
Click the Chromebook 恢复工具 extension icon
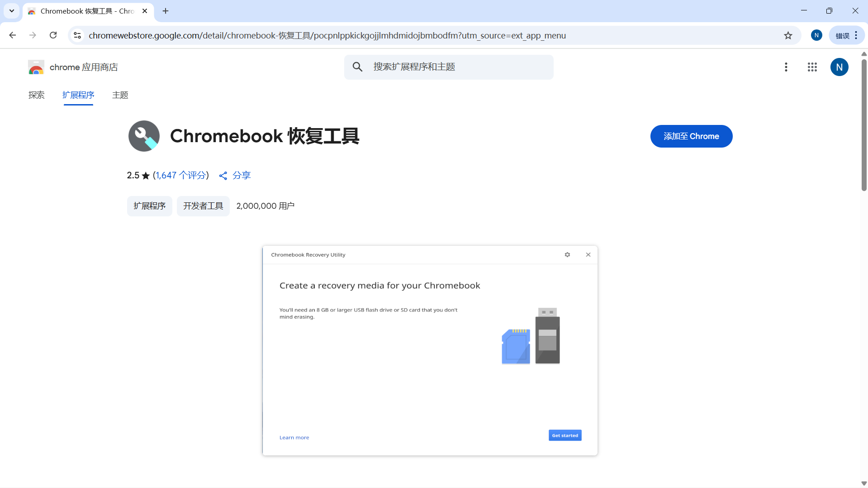144,136
